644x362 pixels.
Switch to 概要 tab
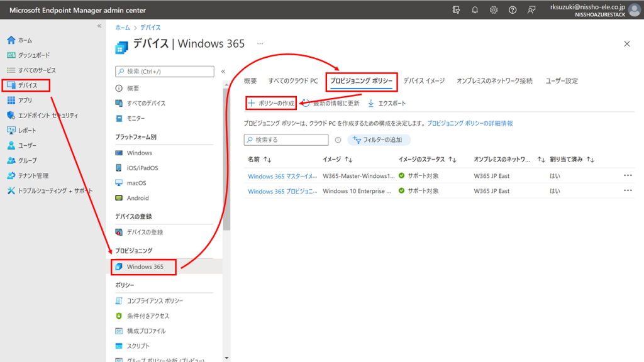coord(250,81)
